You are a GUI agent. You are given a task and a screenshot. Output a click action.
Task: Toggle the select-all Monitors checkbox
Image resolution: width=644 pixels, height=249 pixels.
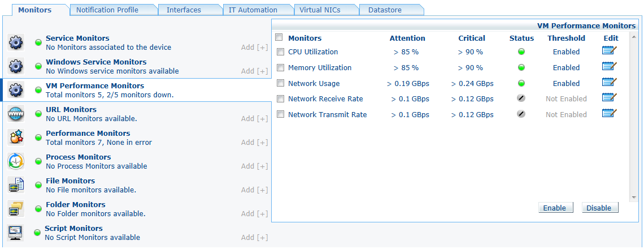pos(279,37)
